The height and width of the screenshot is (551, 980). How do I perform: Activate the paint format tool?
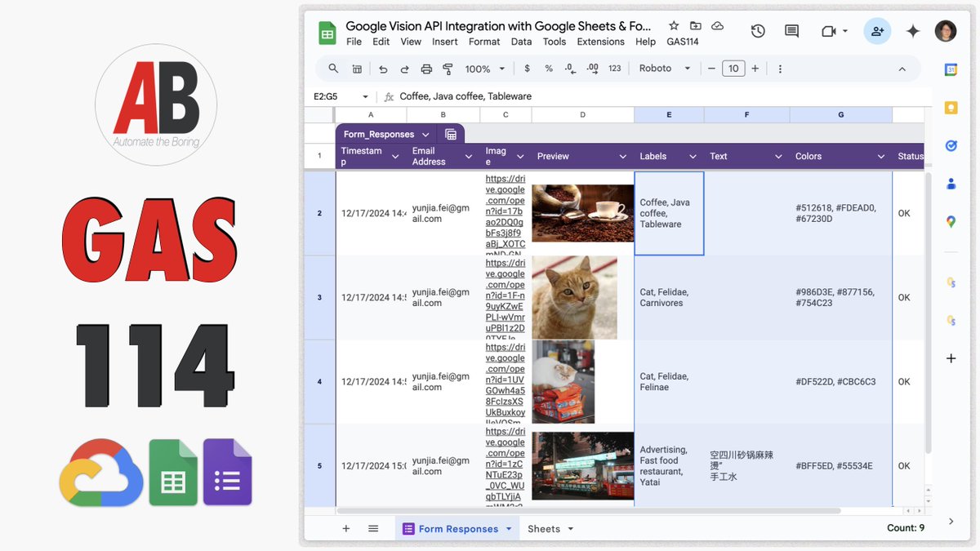point(448,69)
